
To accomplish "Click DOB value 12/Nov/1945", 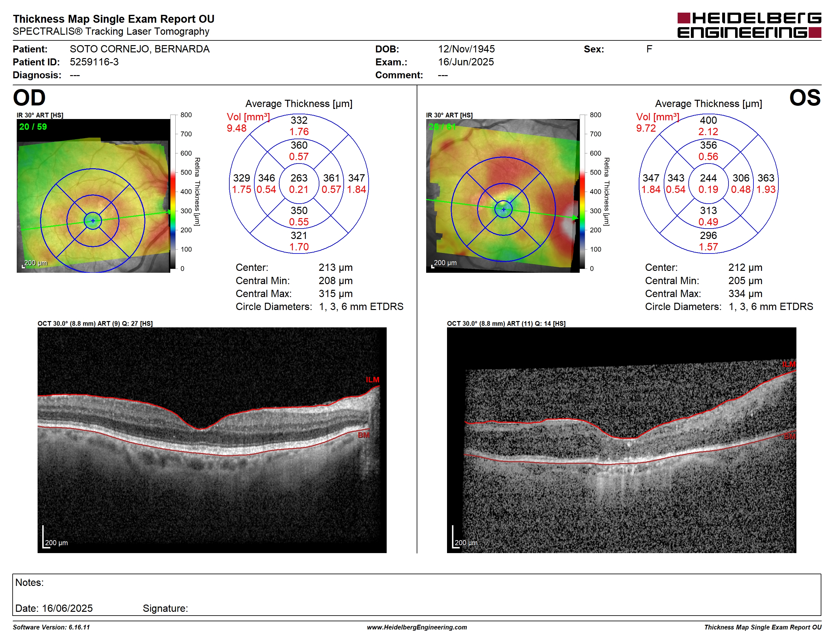I will [466, 49].
